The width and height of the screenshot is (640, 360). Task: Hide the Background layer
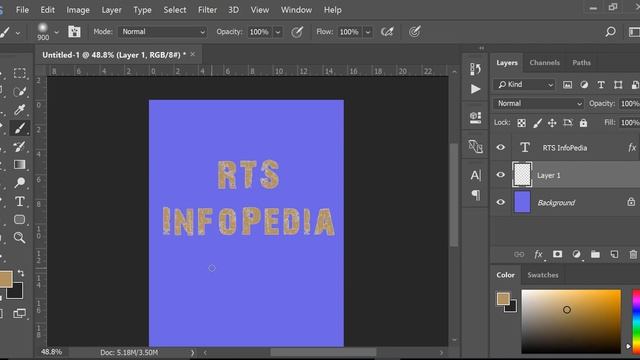click(x=500, y=202)
